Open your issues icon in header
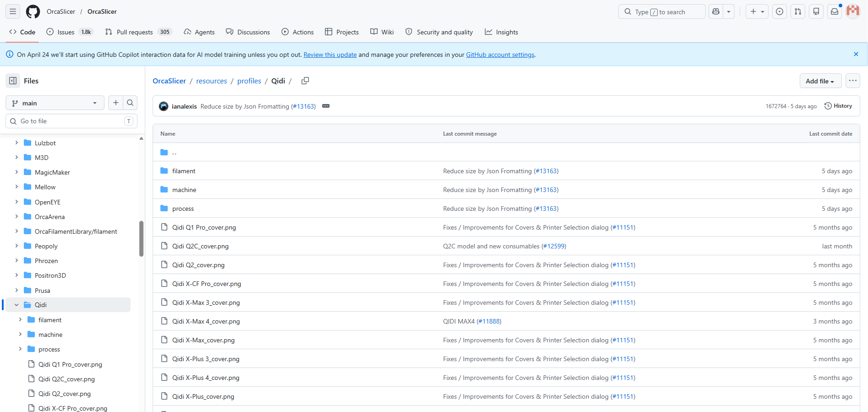Image resolution: width=868 pixels, height=412 pixels. pyautogui.click(x=780, y=11)
